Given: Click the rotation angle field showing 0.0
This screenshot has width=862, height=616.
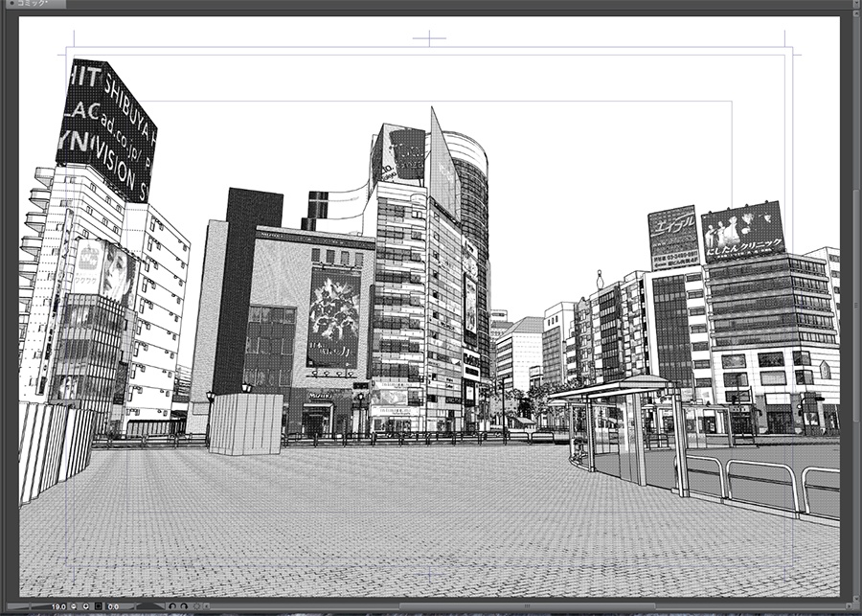Looking at the screenshot, I should point(113,605).
